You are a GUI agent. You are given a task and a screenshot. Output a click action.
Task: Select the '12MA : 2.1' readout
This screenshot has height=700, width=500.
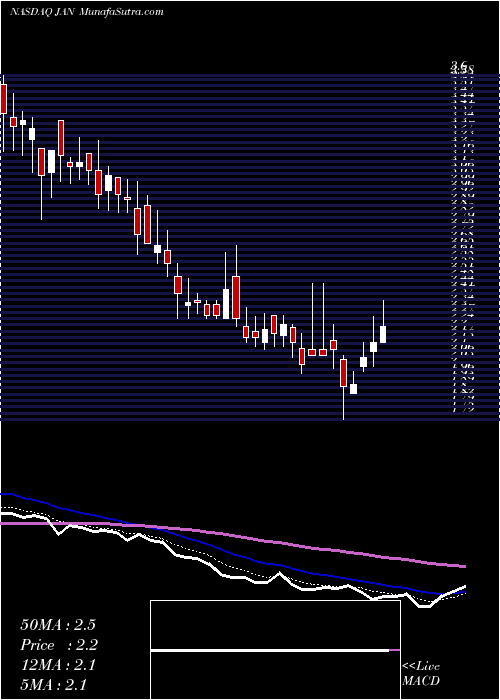(x=58, y=665)
